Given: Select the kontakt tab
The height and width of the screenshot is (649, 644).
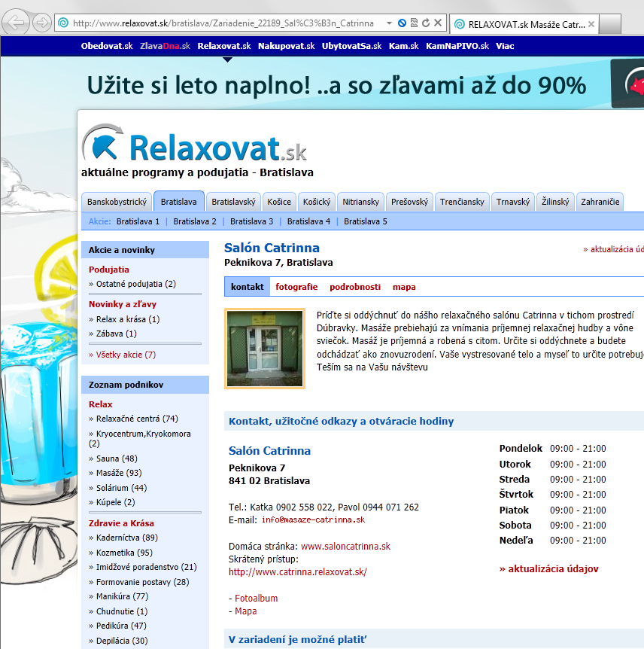Looking at the screenshot, I should click(247, 287).
